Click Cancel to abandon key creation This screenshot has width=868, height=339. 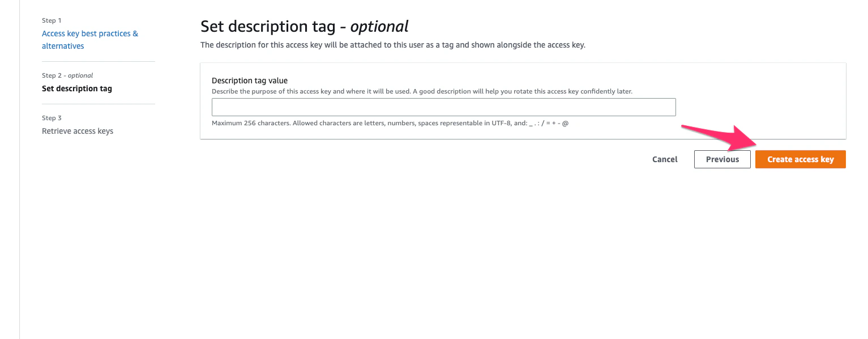[x=664, y=159]
